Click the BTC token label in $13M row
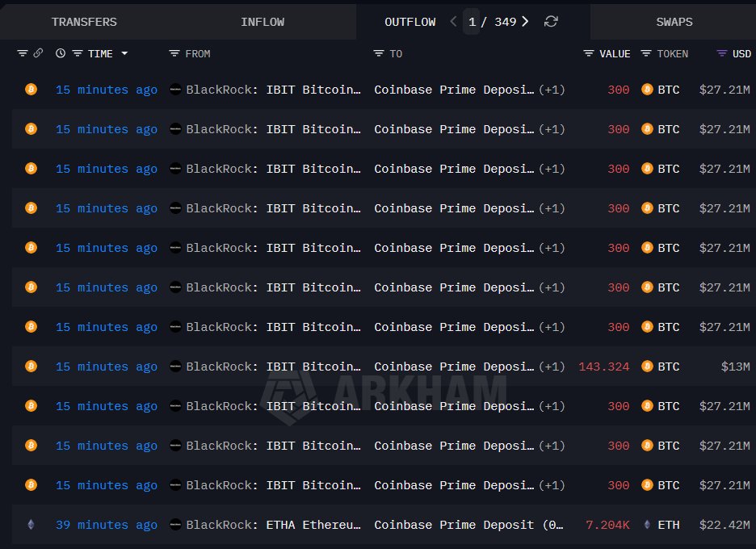 (x=669, y=367)
